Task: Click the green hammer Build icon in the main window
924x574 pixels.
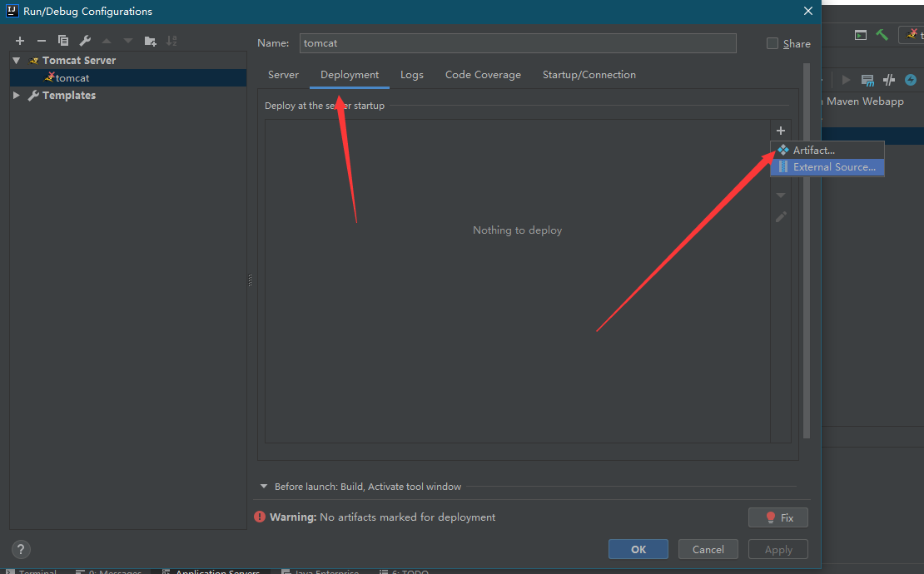Action: [882, 35]
